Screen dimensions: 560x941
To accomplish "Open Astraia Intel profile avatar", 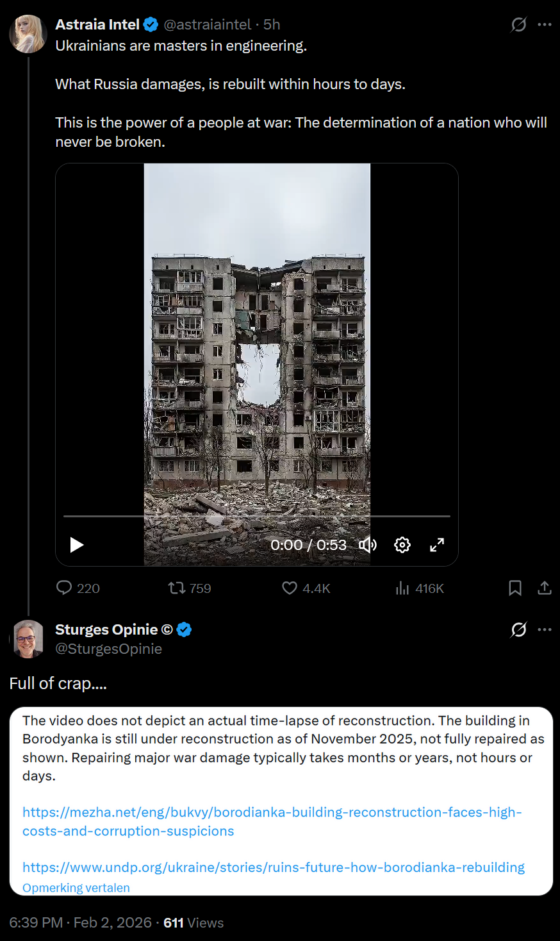I will [x=28, y=34].
